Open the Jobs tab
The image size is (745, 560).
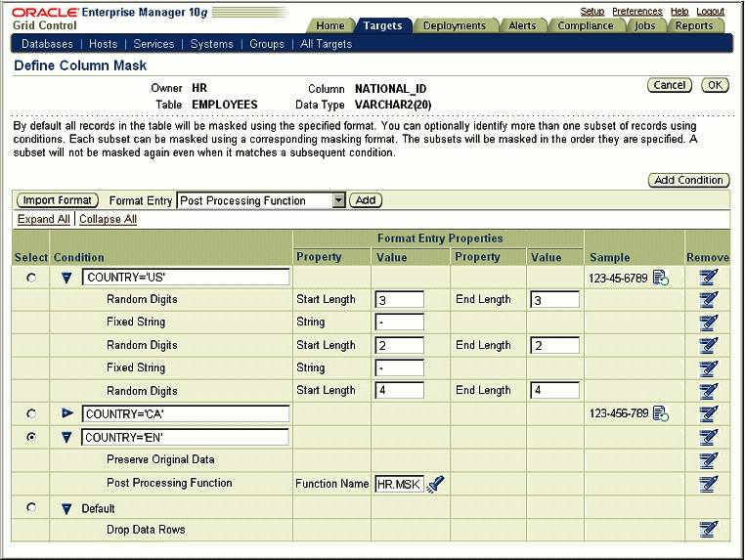[644, 25]
